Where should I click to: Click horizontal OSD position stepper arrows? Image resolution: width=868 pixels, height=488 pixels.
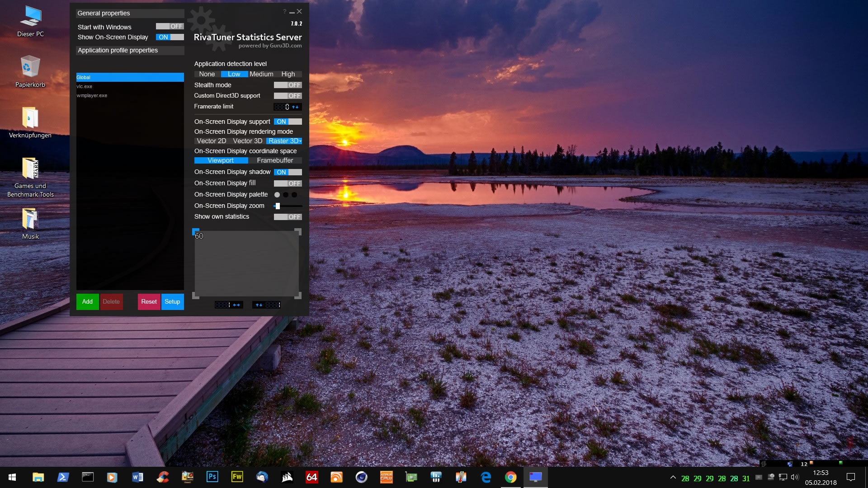tap(236, 305)
